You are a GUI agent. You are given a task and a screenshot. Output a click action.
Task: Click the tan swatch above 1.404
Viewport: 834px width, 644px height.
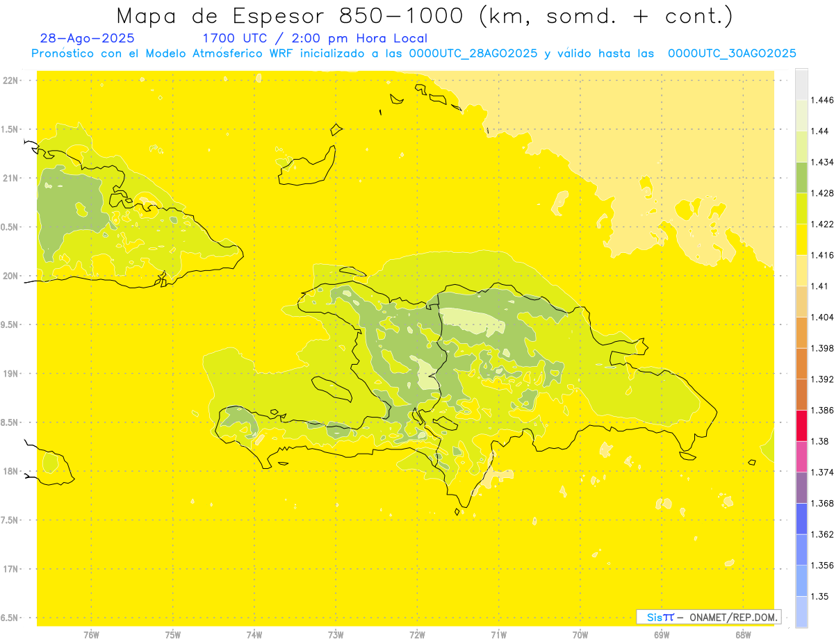(x=801, y=302)
